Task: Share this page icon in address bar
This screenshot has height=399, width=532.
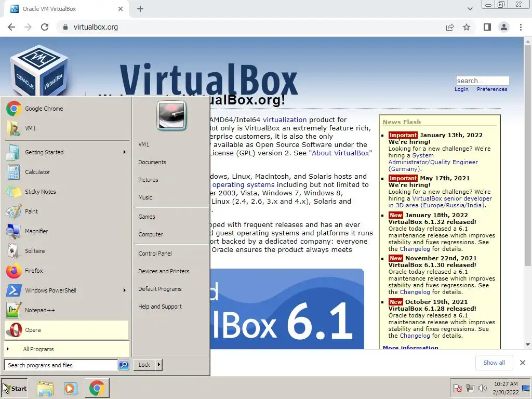Action: point(450,27)
